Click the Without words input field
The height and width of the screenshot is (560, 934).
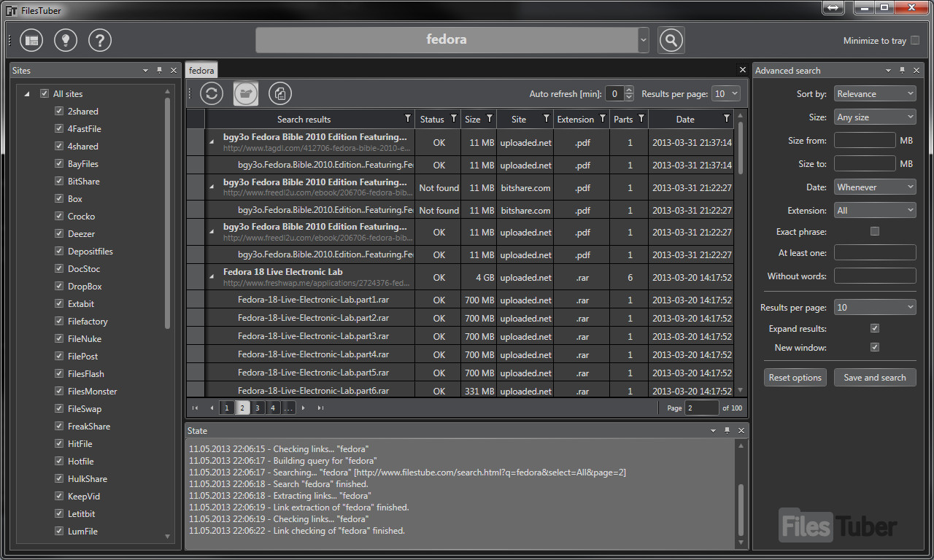pos(875,276)
